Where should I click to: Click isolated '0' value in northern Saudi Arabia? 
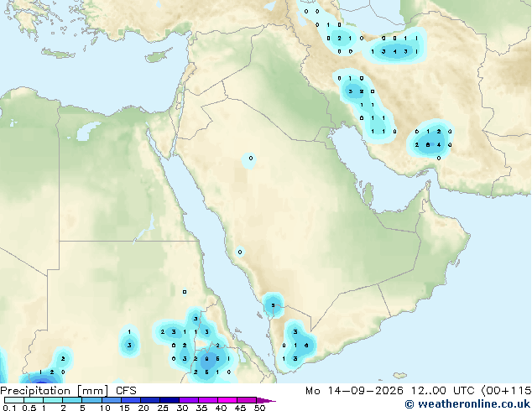(251, 158)
